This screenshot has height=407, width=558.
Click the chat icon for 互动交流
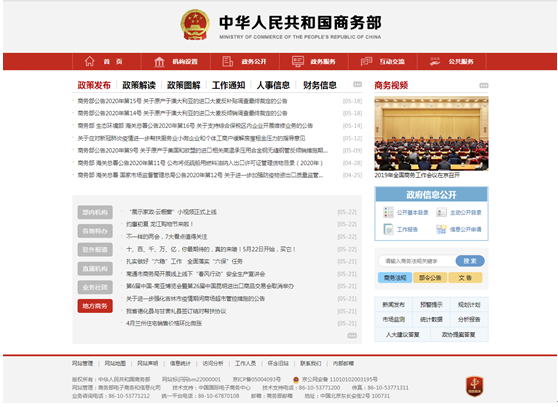(x=366, y=61)
